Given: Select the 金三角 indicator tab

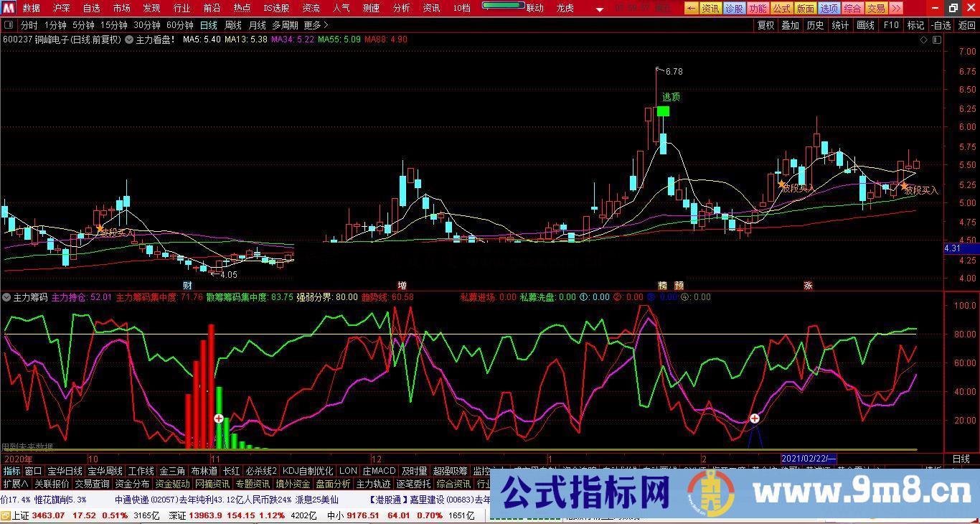Looking at the screenshot, I should point(171,471).
